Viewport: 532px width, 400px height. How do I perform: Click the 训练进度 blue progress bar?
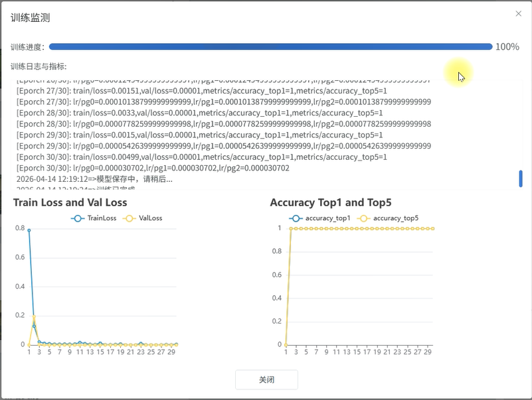(270, 47)
